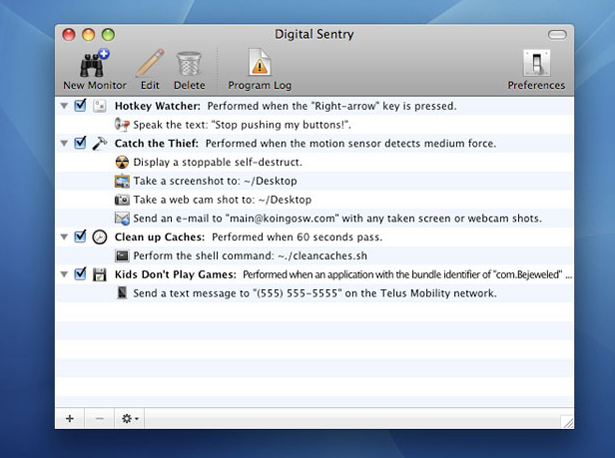Uncheck the Catch the Thief monitor
This screenshot has width=615, height=458.
[x=80, y=143]
